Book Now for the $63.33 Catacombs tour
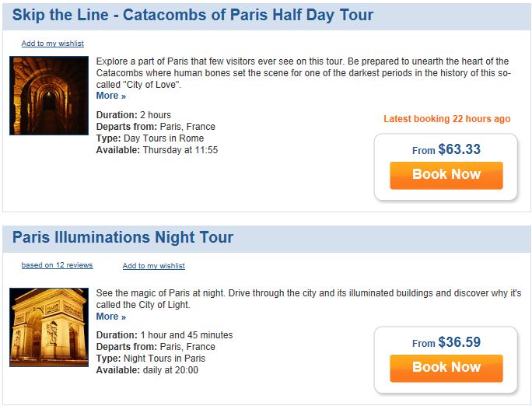This screenshot has width=532, height=406. (446, 175)
